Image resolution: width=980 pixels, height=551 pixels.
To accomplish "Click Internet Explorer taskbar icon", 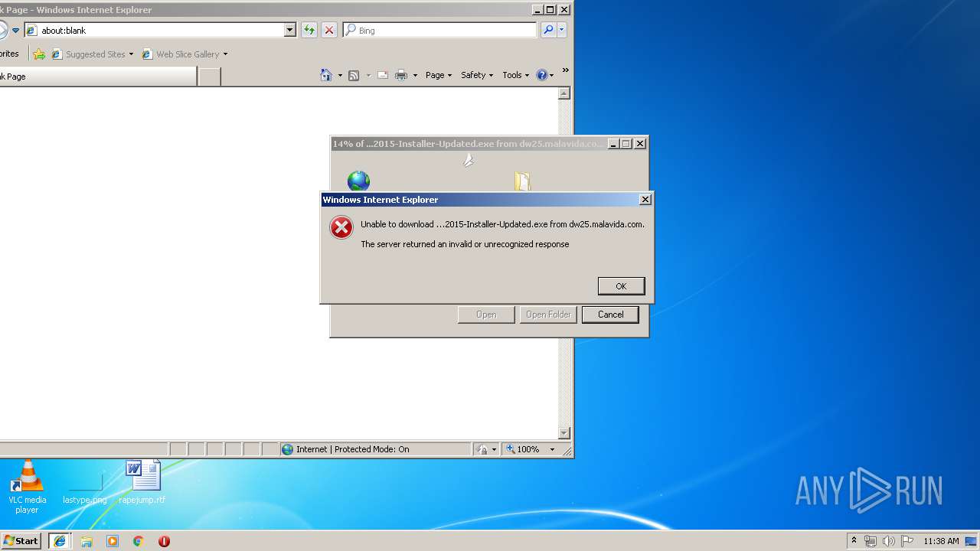I will tap(60, 541).
